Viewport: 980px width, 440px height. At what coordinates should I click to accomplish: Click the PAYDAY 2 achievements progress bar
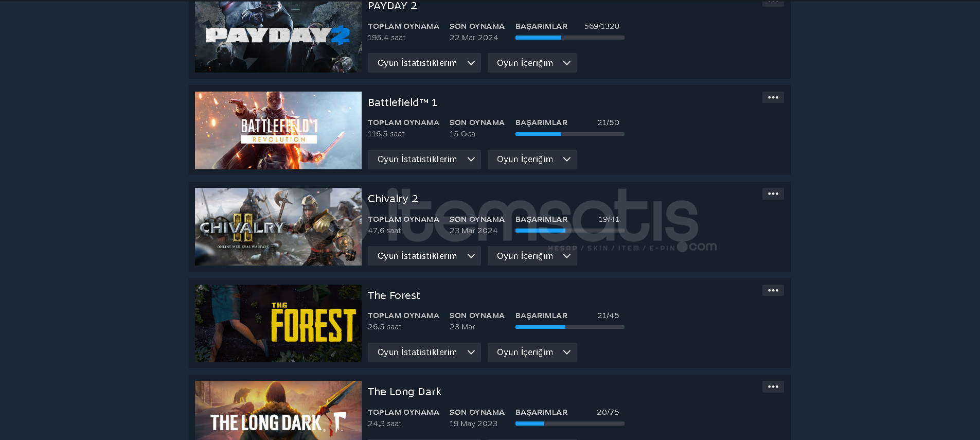pyautogui.click(x=569, y=38)
